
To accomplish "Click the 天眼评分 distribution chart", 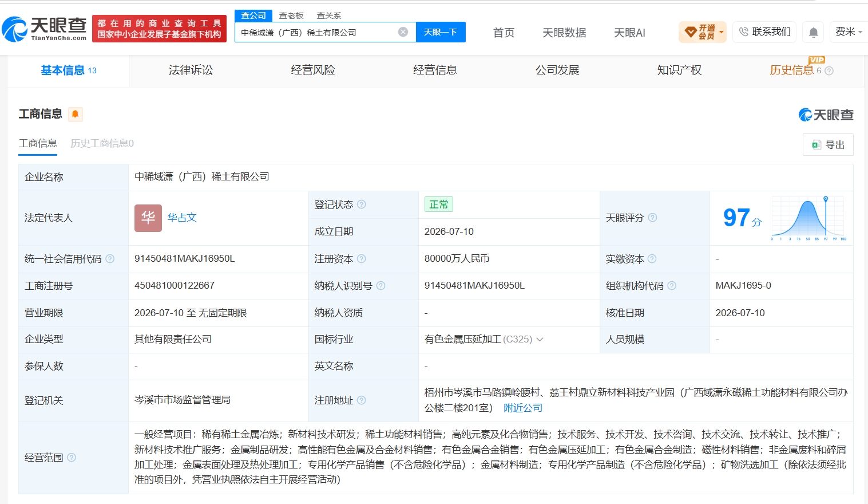I will coord(808,218).
